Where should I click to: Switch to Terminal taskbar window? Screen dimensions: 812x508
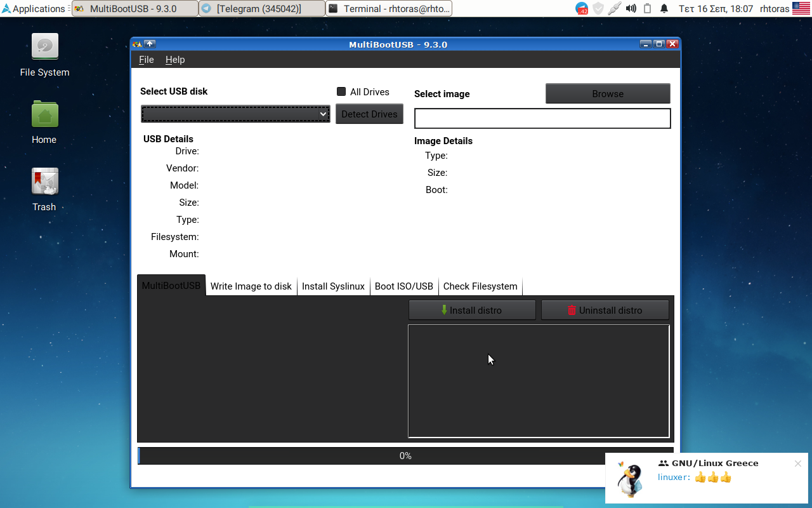(388, 8)
